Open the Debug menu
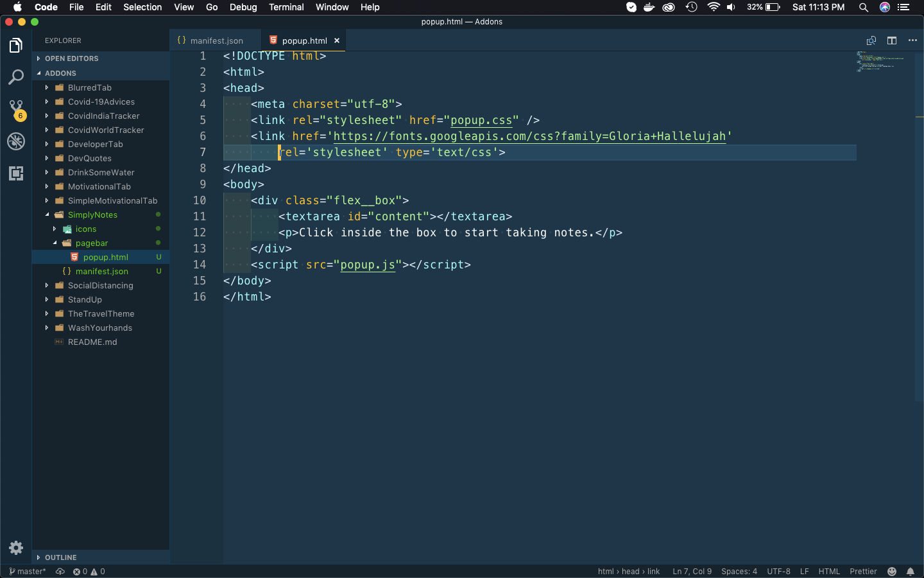The height and width of the screenshot is (578, 924). (243, 7)
